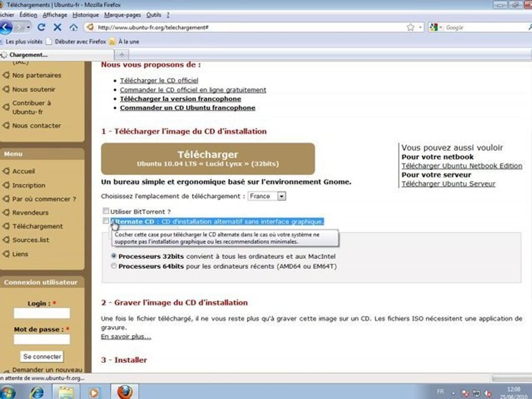
Task: Click in the URL address field
Action: pos(250,28)
